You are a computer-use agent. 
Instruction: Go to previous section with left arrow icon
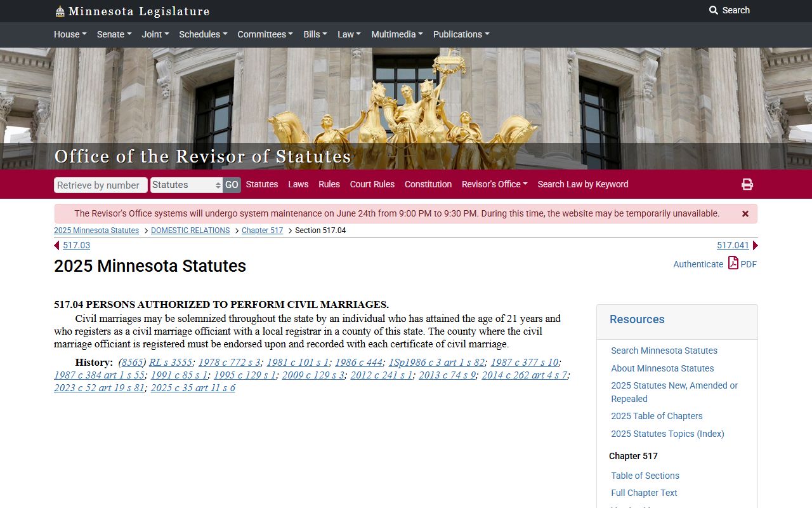coord(56,245)
